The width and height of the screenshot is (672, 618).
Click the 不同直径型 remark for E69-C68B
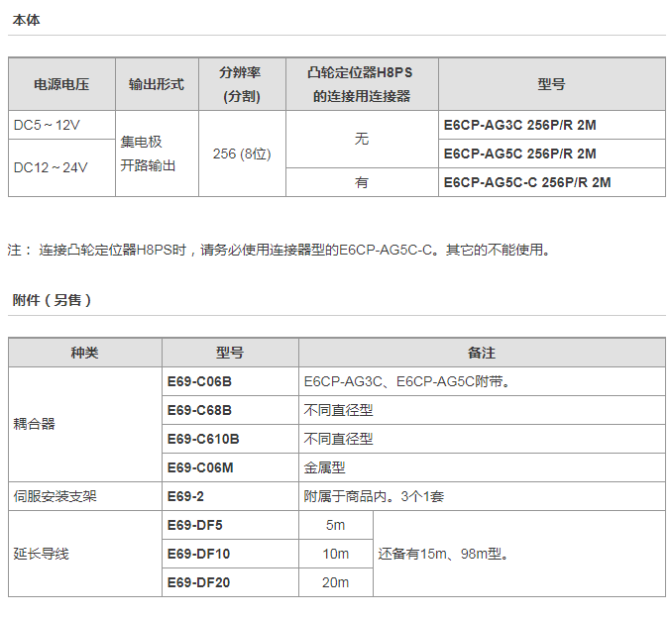point(339,410)
